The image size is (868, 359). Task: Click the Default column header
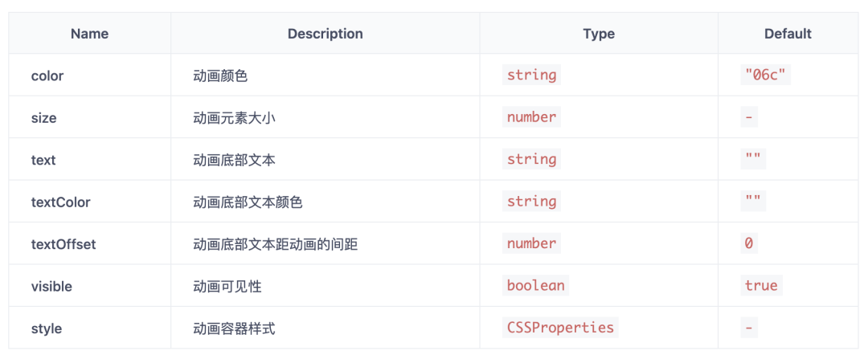click(x=788, y=34)
